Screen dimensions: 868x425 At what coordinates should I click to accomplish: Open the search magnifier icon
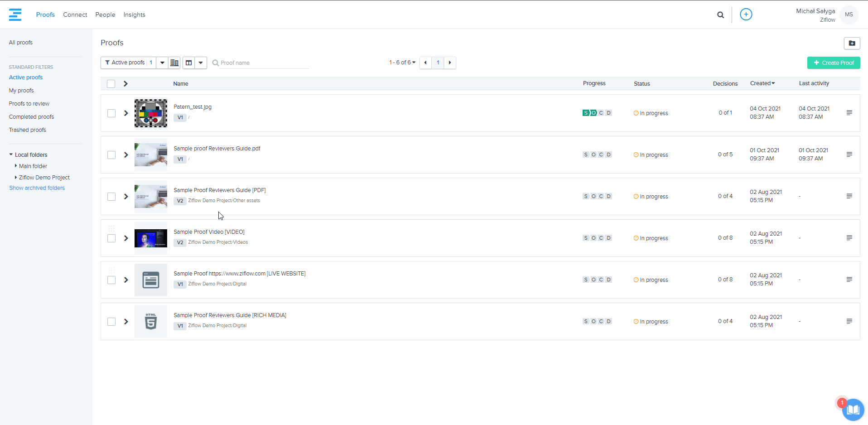[x=720, y=15]
